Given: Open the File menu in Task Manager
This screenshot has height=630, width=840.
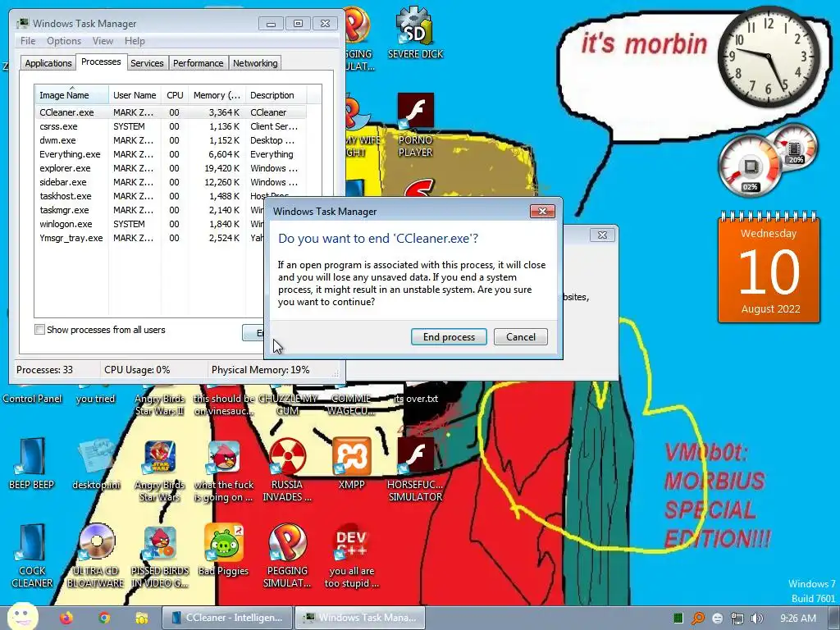Looking at the screenshot, I should (x=28, y=41).
